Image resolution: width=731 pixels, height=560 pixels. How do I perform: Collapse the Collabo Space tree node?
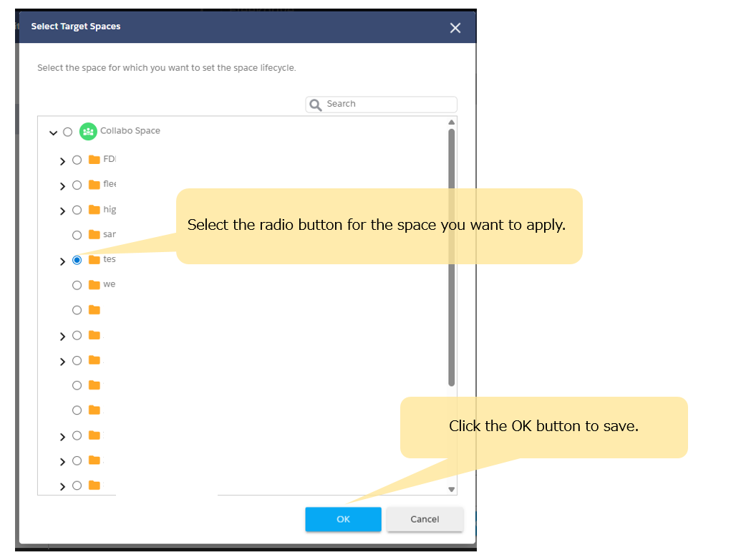[53, 132]
